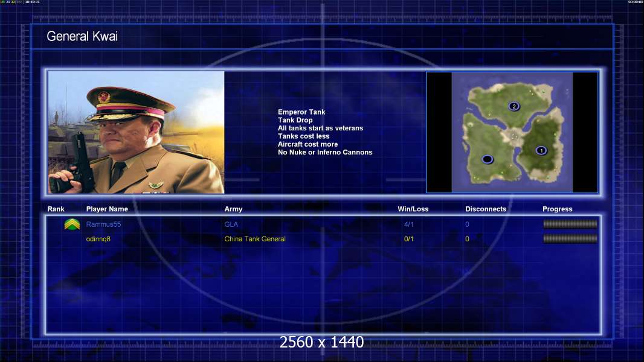The image size is (644, 362).
Task: Click the Disconnects column header
Action: pyautogui.click(x=486, y=209)
